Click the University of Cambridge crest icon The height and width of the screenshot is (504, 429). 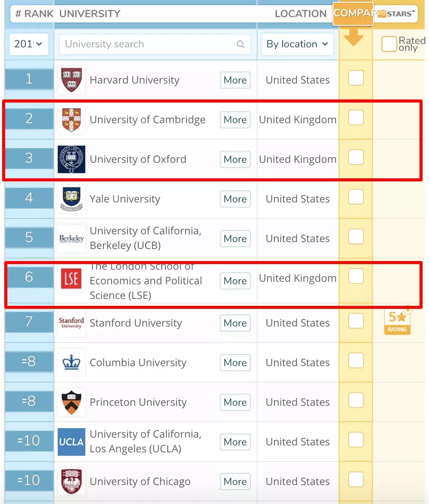tap(71, 120)
